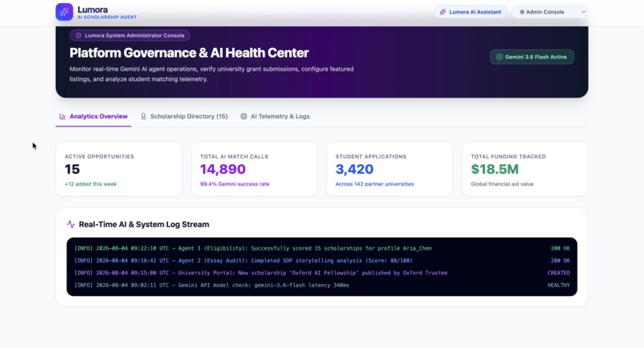Open the Lumora AI Assistant button

[x=471, y=12]
